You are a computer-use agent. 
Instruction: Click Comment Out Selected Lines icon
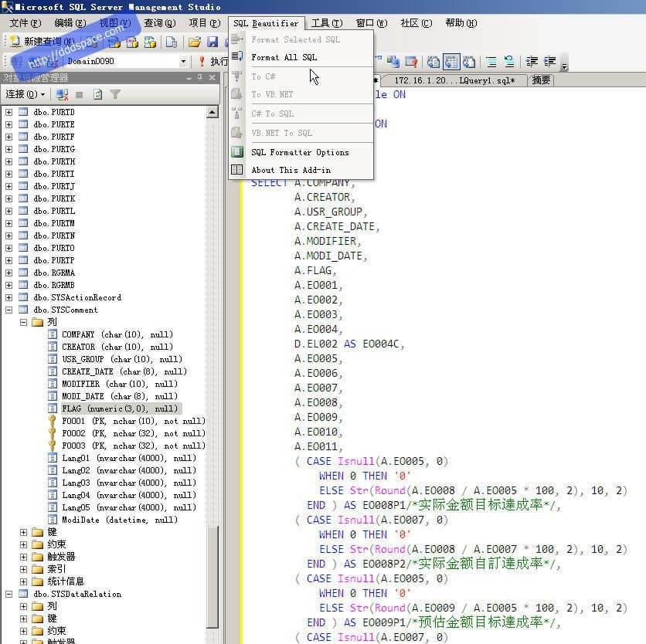[x=491, y=62]
